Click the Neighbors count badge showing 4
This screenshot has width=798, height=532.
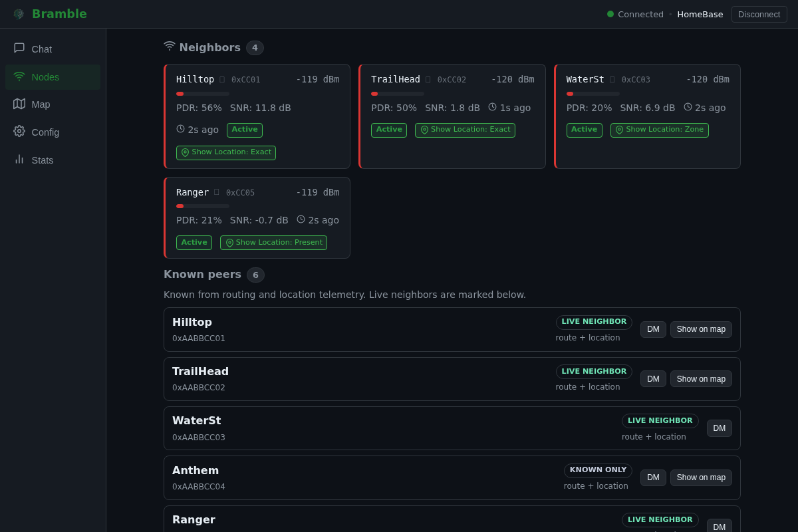[x=255, y=48]
